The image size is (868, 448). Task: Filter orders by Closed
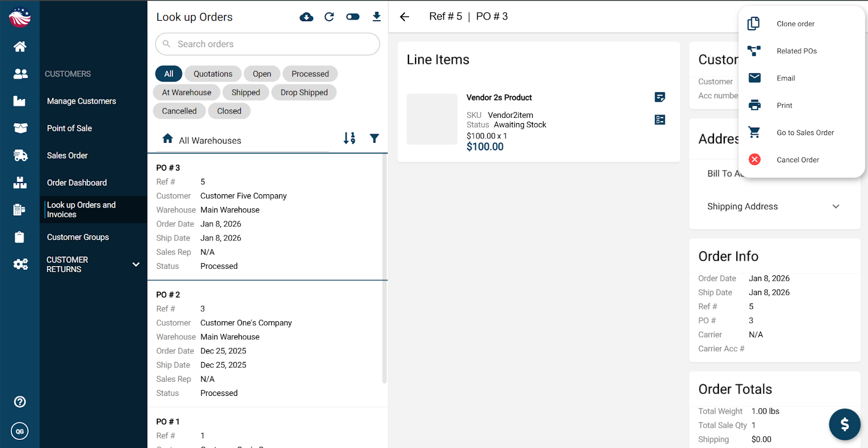(x=229, y=111)
